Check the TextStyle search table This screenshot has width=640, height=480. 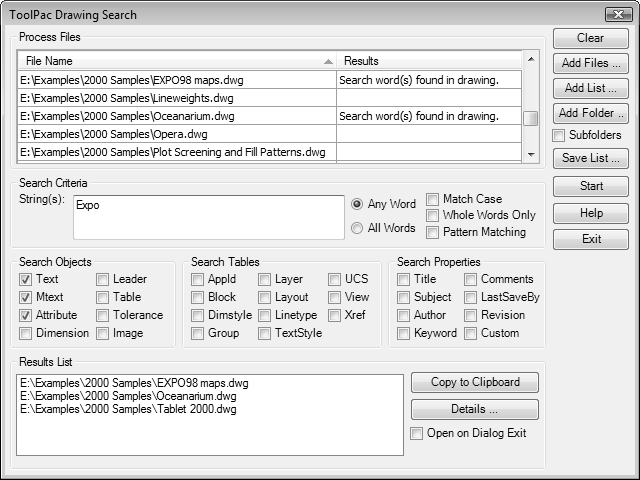264,333
